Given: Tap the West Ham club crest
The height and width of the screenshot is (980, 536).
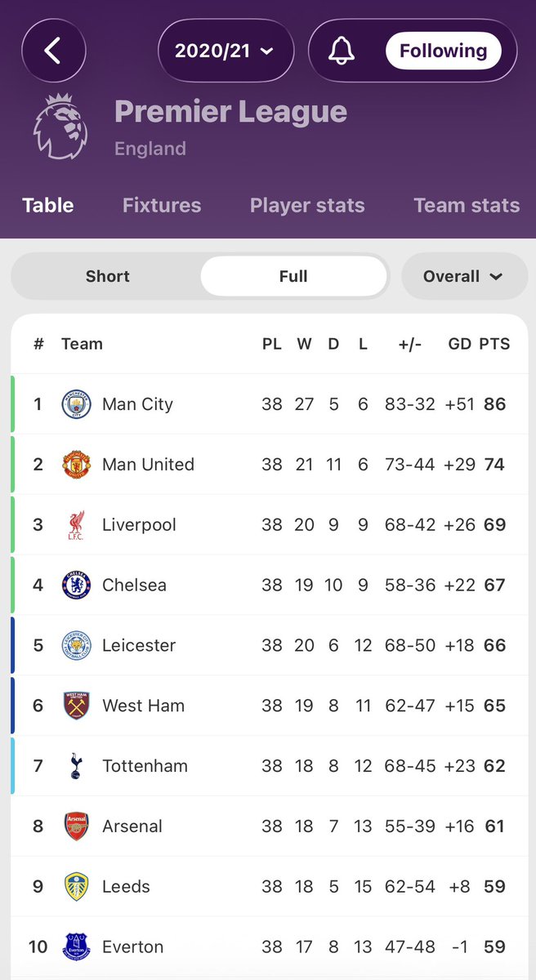Looking at the screenshot, I should (x=77, y=706).
